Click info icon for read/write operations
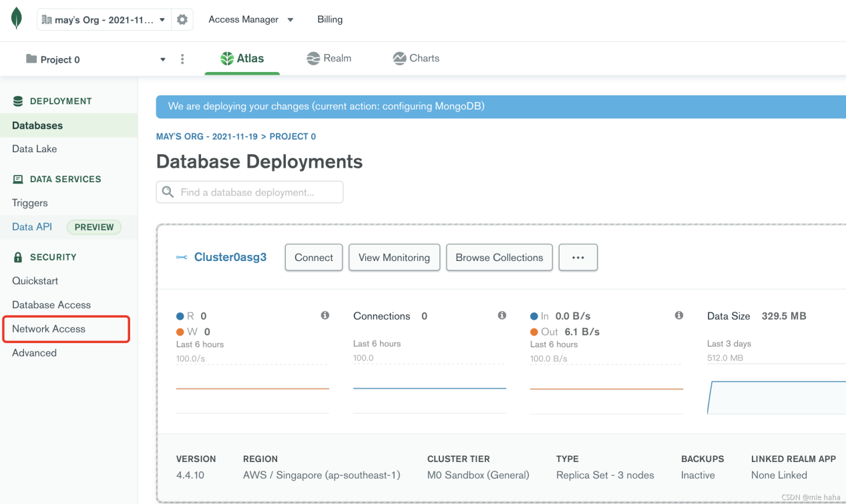The height and width of the screenshot is (504, 846). (x=325, y=315)
